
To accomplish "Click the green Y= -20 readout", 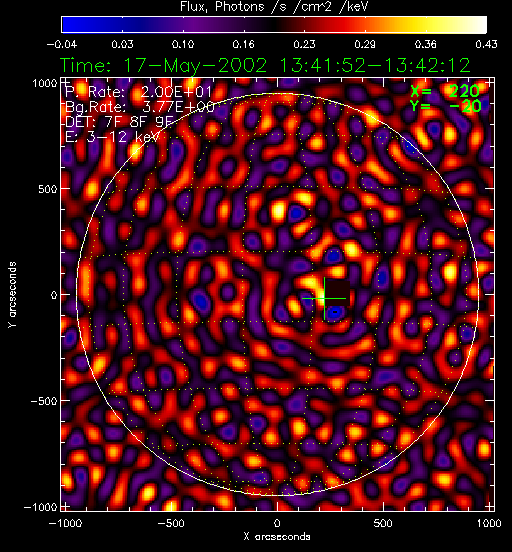I will [445, 106].
